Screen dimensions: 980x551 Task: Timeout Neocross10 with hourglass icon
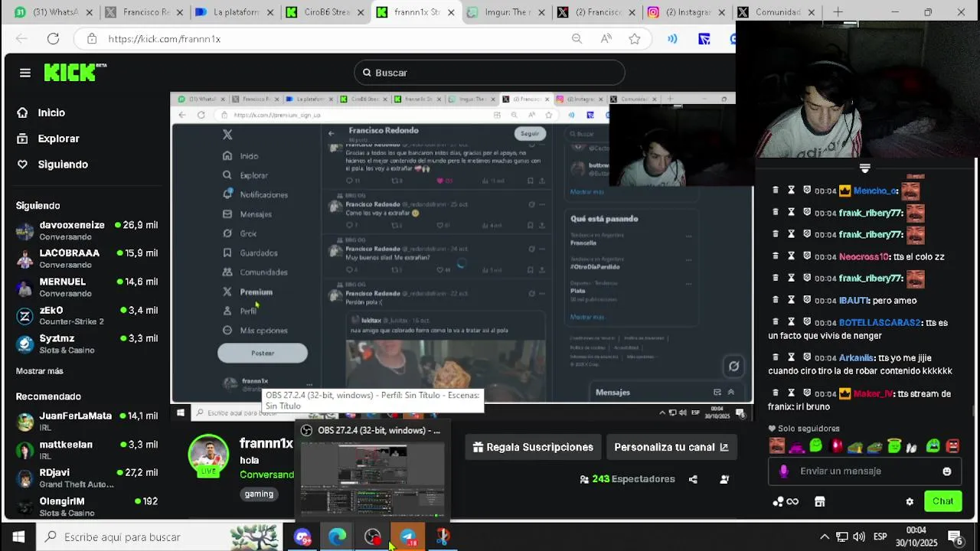791,256
